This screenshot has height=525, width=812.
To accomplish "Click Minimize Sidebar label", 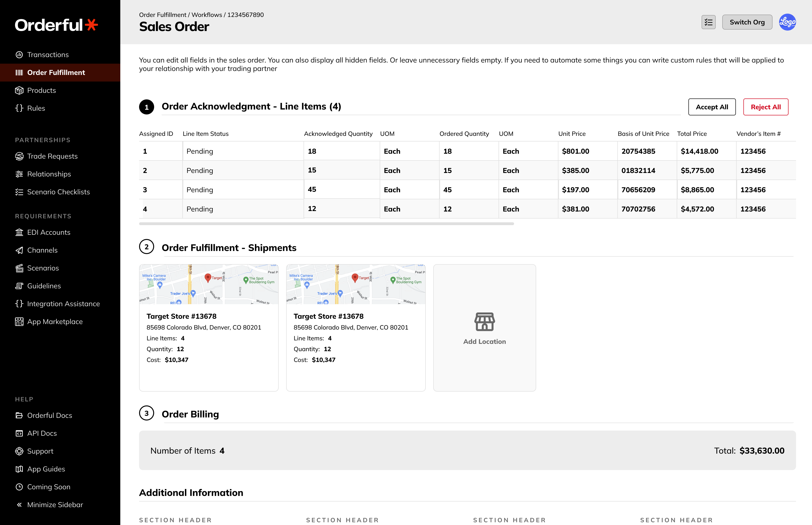I will (x=55, y=505).
